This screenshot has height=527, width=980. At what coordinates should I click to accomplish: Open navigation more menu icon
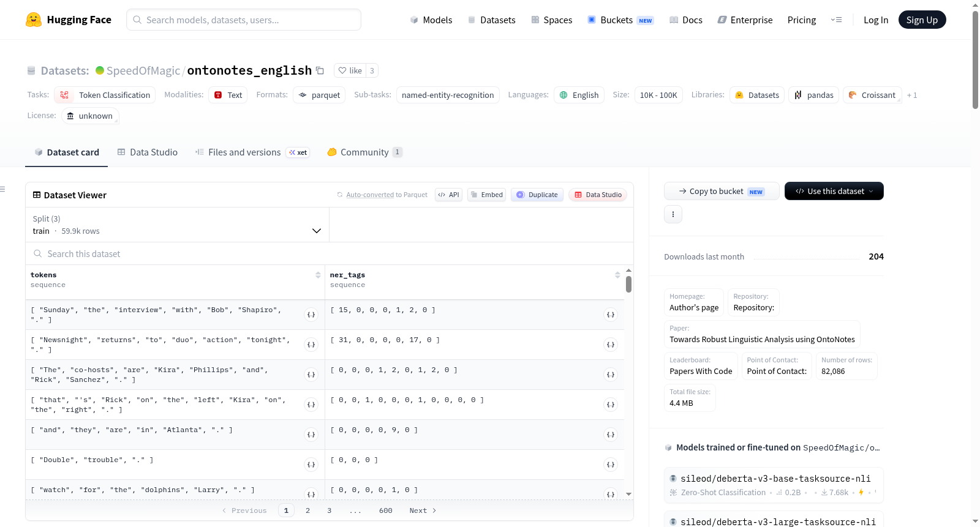[x=836, y=20]
